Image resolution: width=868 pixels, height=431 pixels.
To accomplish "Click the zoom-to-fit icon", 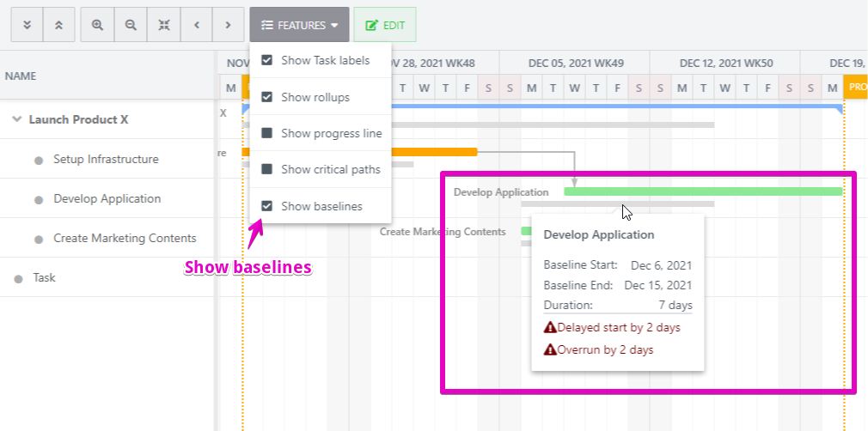I will pyautogui.click(x=163, y=26).
